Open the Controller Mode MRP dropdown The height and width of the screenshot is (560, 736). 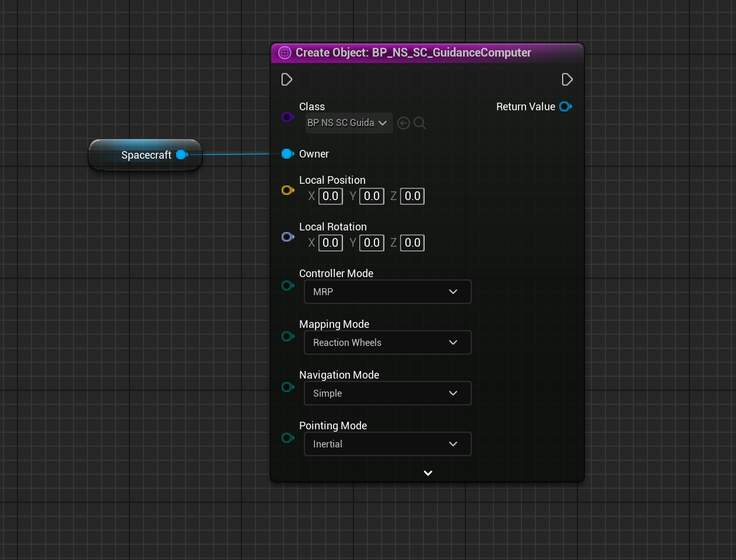(x=388, y=292)
